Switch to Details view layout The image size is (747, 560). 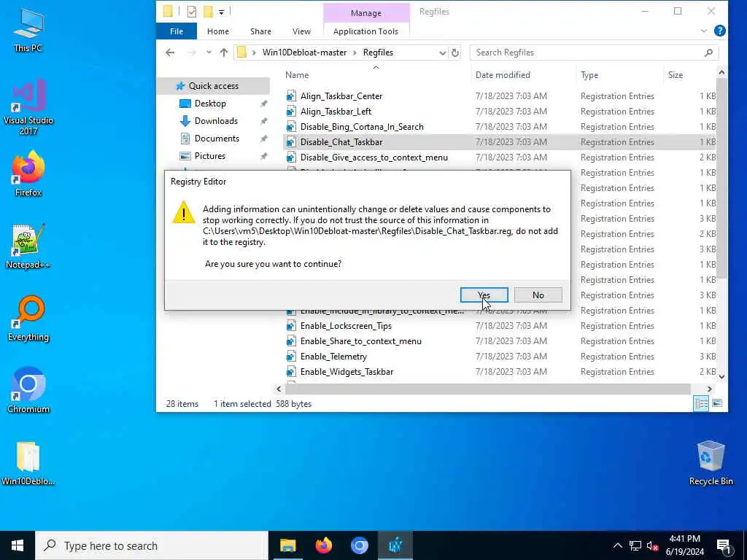701,403
